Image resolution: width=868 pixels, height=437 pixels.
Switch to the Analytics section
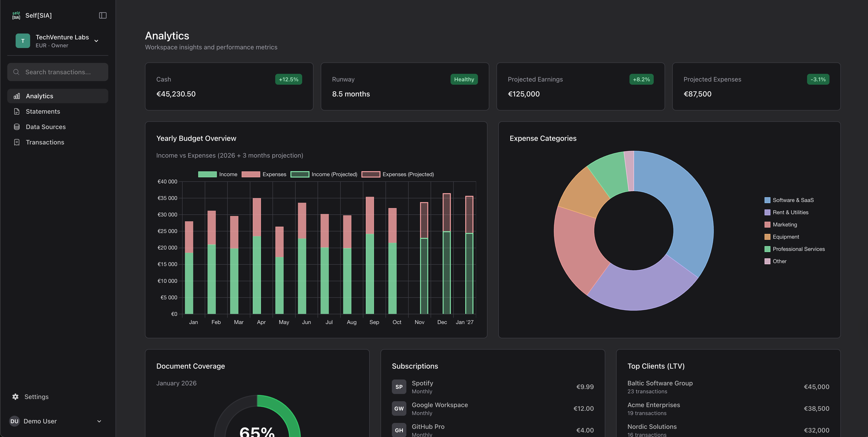[x=39, y=96]
